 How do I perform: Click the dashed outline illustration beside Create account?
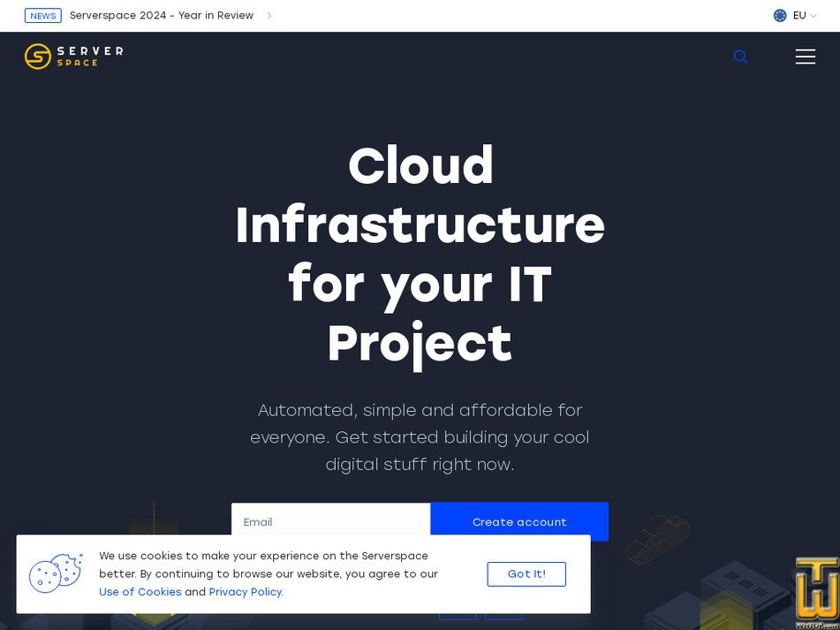point(657,538)
